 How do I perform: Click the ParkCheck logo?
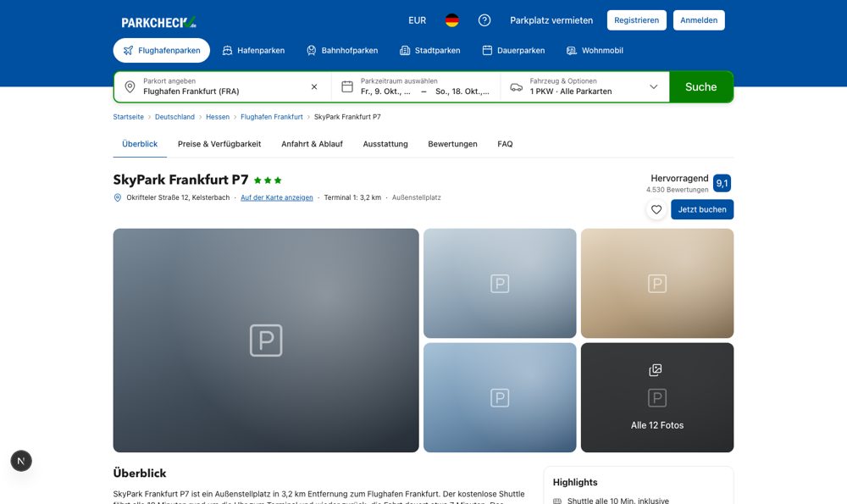click(x=159, y=22)
